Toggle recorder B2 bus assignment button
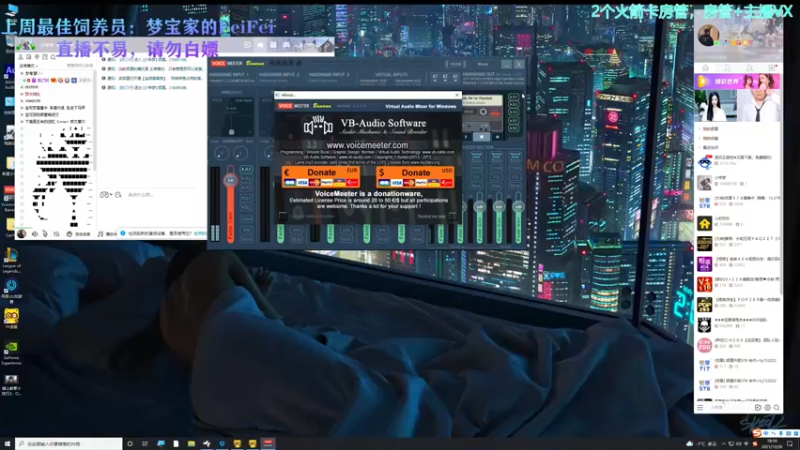This screenshot has width=800, height=450. [x=514, y=128]
